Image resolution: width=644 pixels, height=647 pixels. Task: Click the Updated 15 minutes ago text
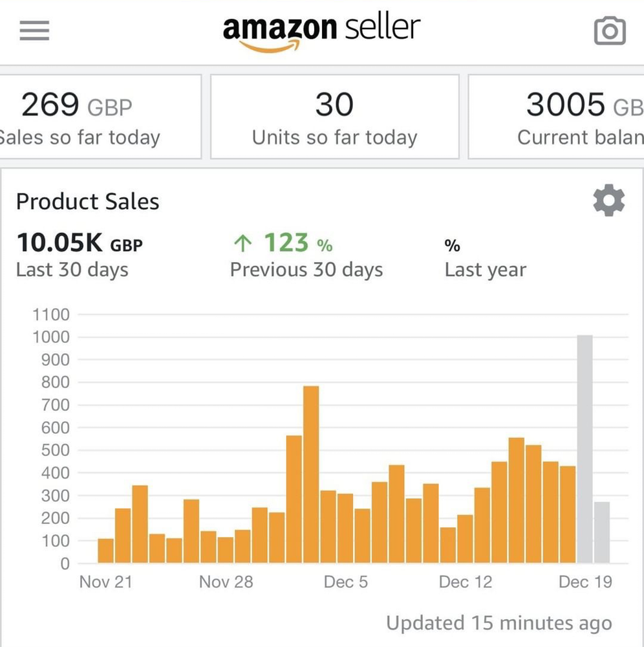(499, 623)
